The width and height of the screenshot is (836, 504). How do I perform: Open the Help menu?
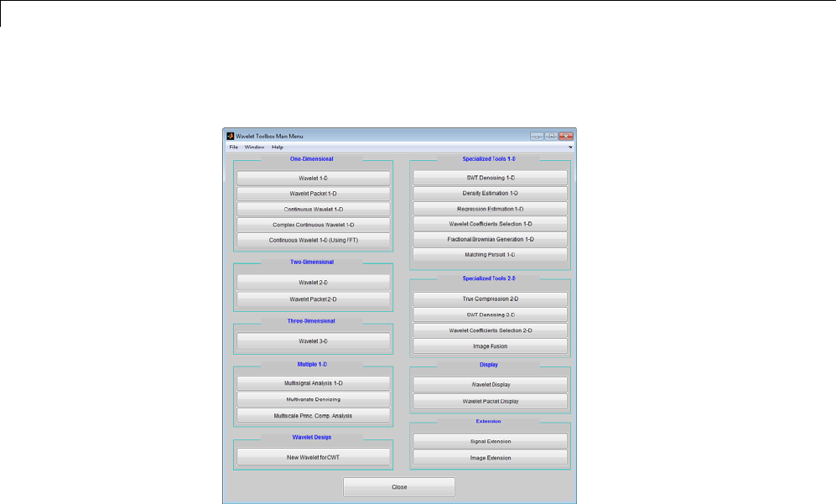[x=278, y=148]
